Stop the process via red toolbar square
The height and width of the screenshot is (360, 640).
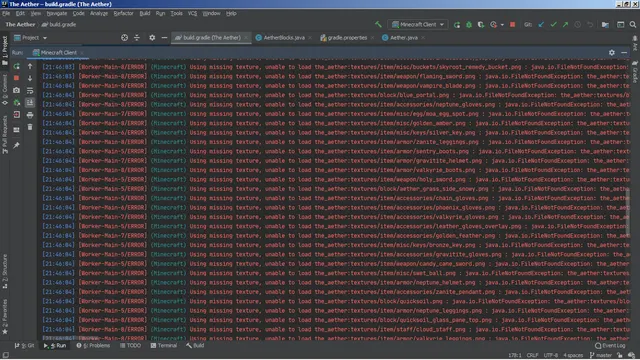pyautogui.click(x=513, y=24)
